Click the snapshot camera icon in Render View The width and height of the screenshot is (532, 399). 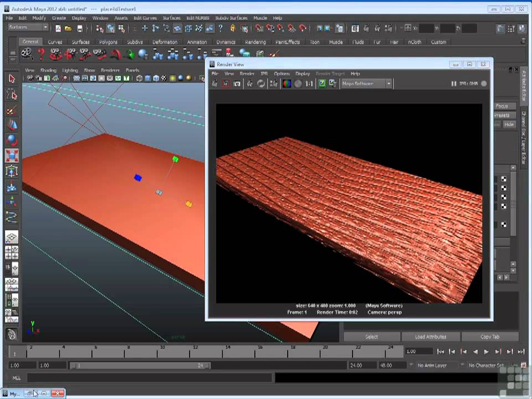[237, 84]
